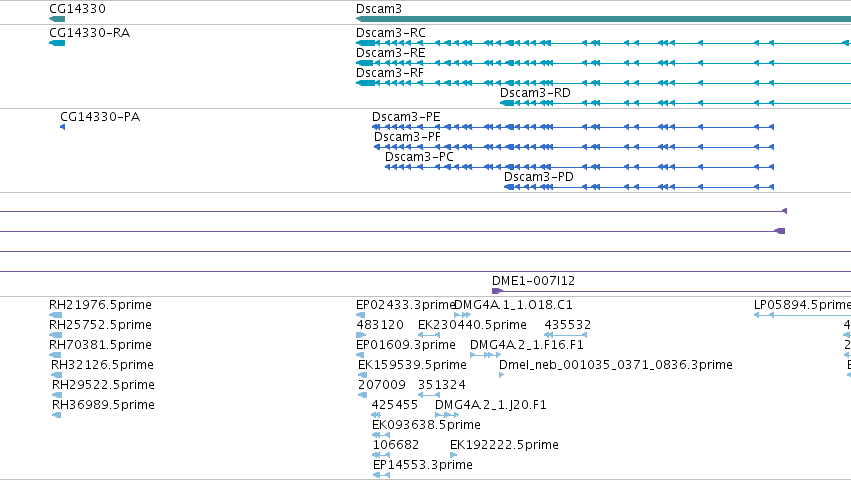The width and height of the screenshot is (851, 480).
Task: Click the RH36989.5prime EST label
Action: point(103,405)
